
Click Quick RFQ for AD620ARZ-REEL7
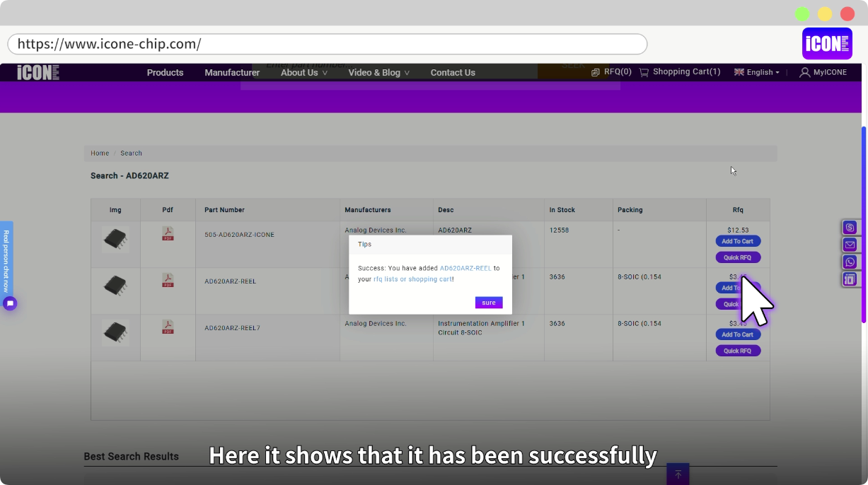click(x=738, y=351)
